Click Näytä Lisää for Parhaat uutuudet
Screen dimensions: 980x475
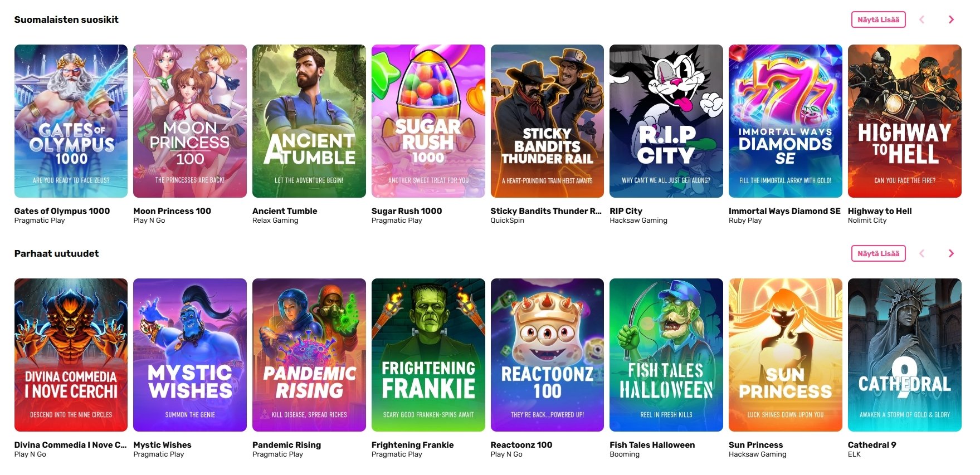(878, 253)
